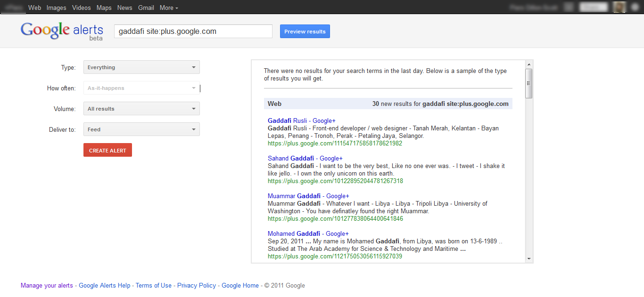This screenshot has width=644, height=297.
Task: Click the Google Alerts Help footer link
Action: (104, 285)
